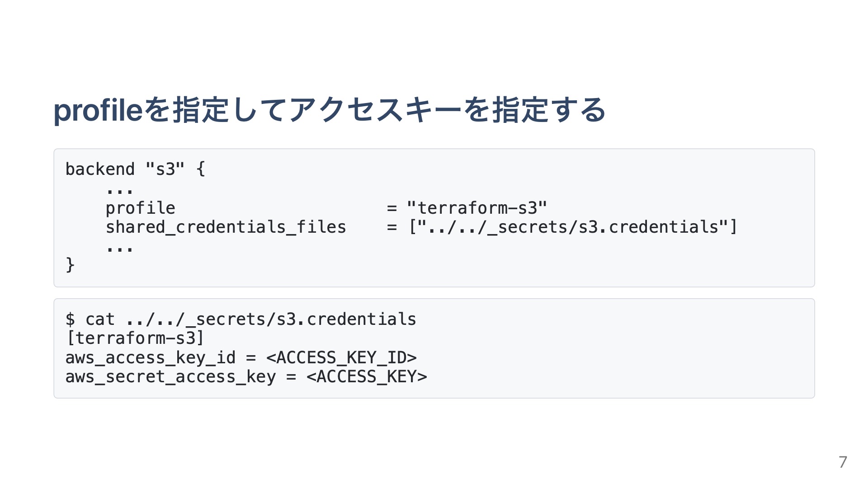Image resolution: width=868 pixels, height=488 pixels.
Task: Click the equals sign after shared_credentials_files
Action: point(392,227)
